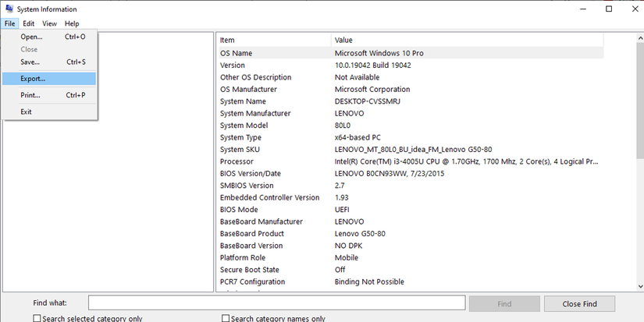Click the Close Find button
This screenshot has height=322, width=644.
pos(579,304)
